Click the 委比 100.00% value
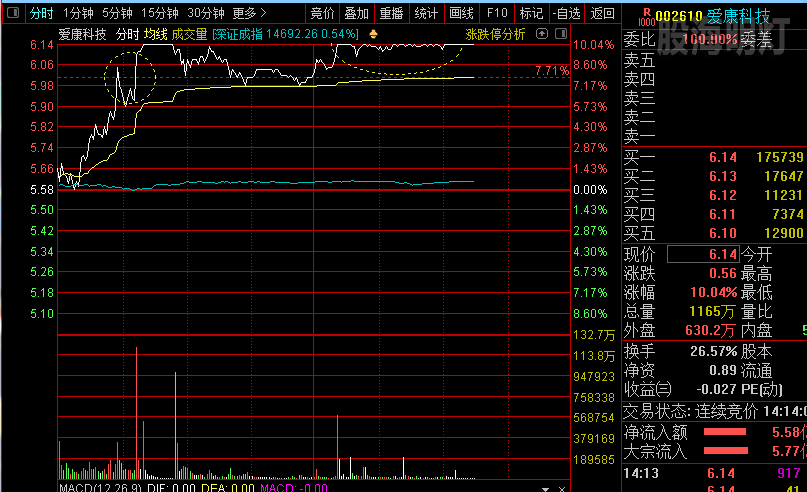The width and height of the screenshot is (807, 492). [x=710, y=40]
